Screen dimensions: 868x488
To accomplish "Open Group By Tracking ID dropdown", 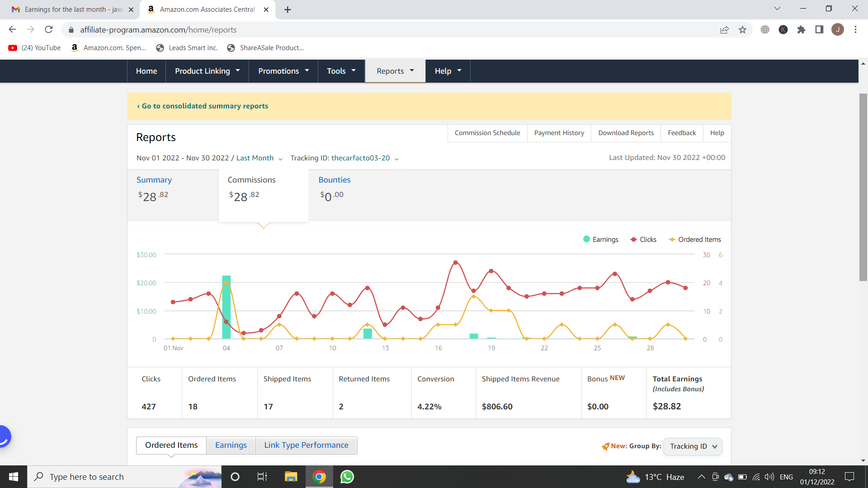I will 693,446.
